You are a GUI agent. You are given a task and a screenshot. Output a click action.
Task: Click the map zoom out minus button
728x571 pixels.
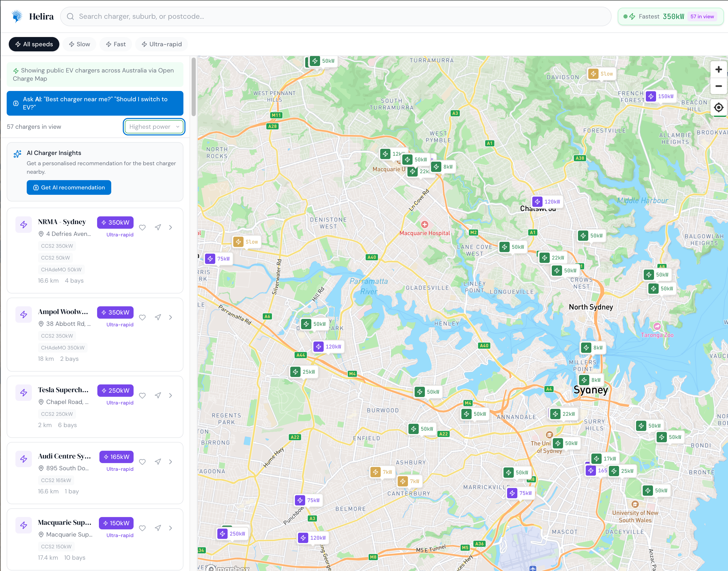(718, 86)
